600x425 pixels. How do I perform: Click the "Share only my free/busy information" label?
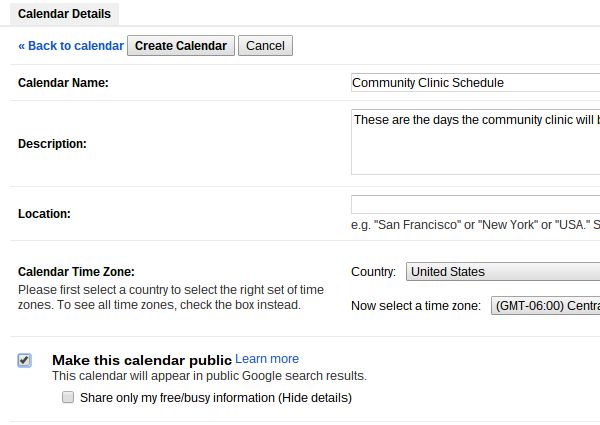215,398
